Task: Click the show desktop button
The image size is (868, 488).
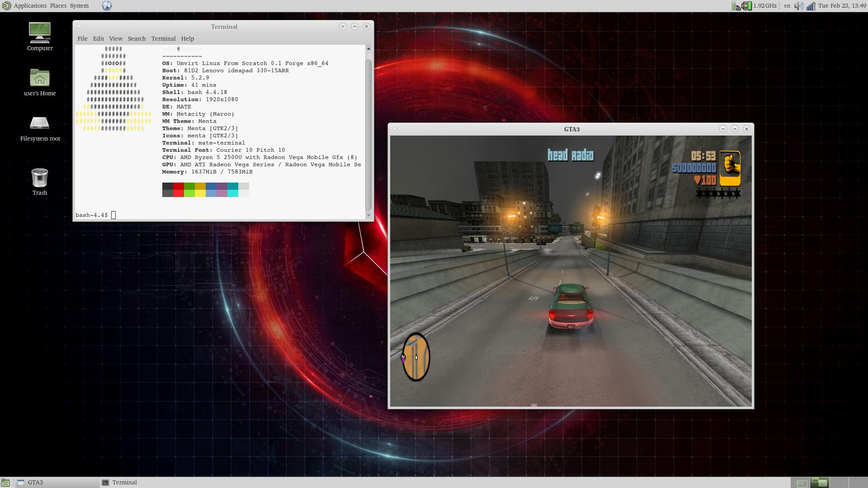Action: click(5, 483)
